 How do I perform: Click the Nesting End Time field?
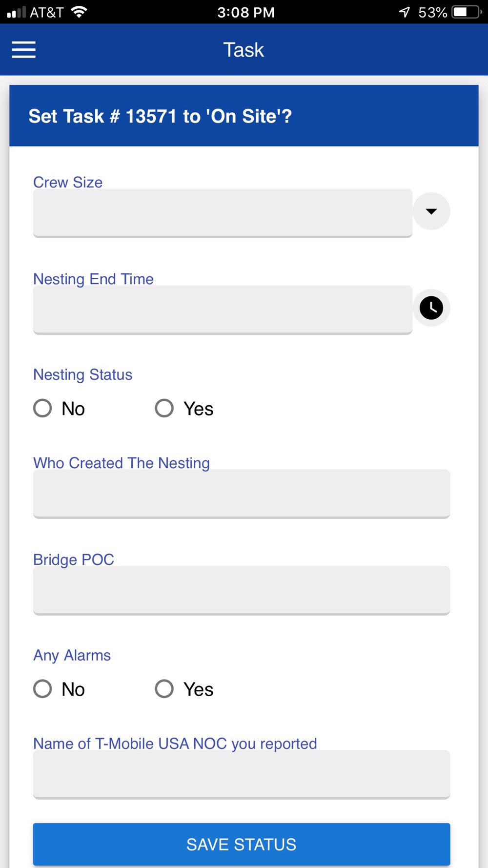click(223, 310)
